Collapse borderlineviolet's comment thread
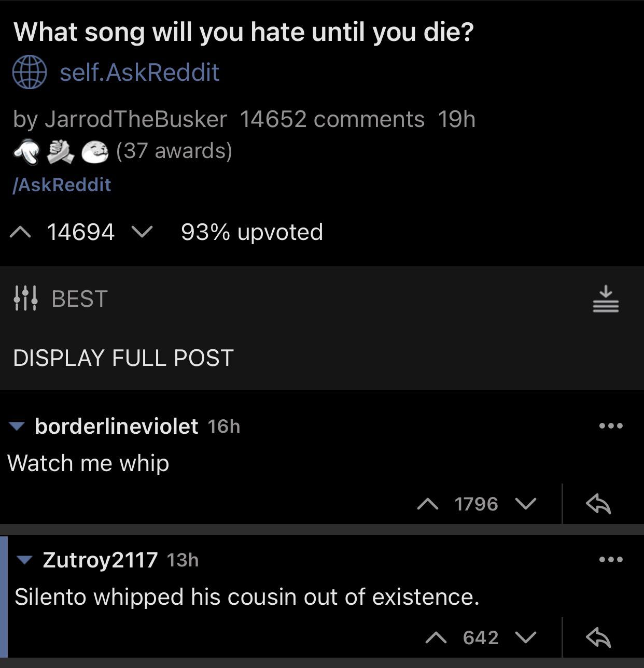 (17, 427)
